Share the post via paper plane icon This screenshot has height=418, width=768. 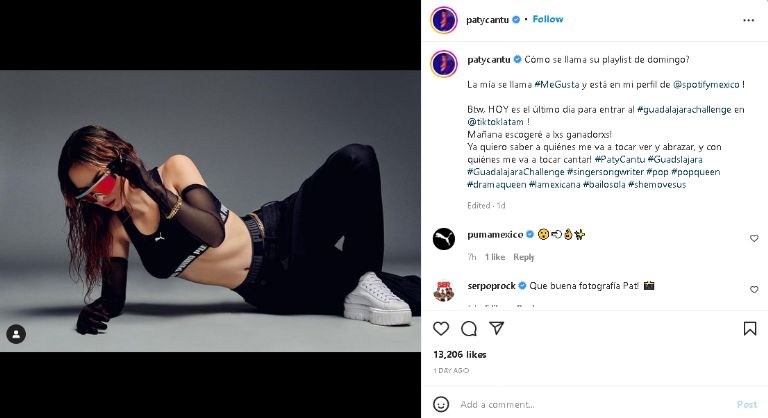(x=496, y=328)
